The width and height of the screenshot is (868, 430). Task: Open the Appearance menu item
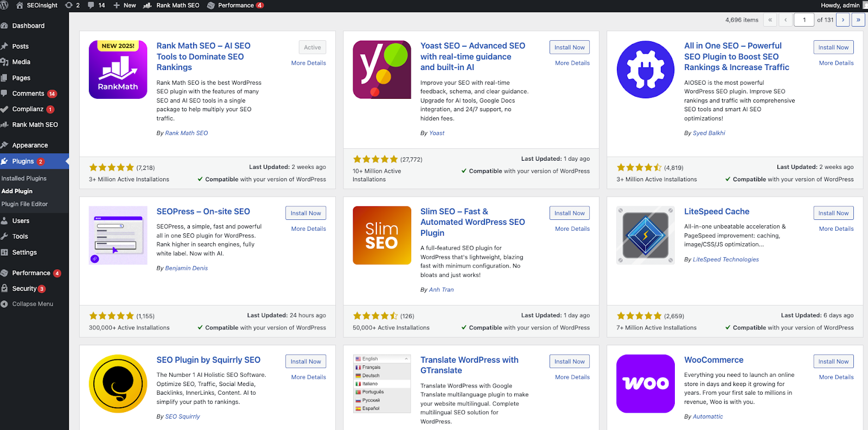(x=30, y=146)
